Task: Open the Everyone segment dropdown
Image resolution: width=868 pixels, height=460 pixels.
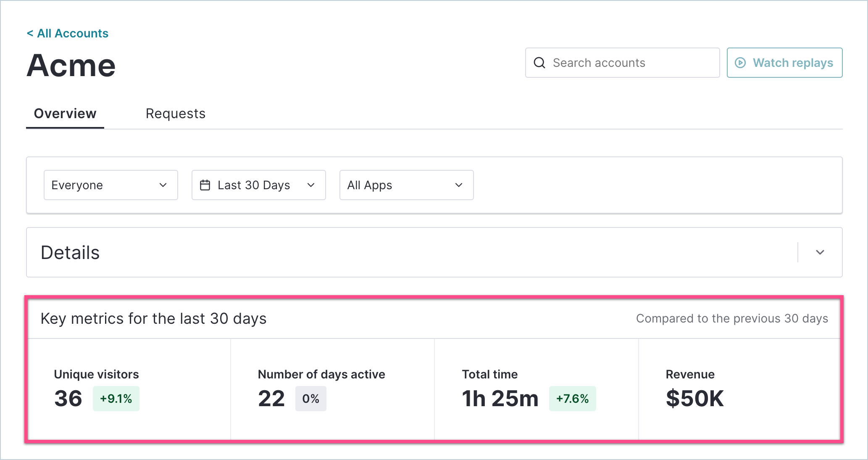Action: point(111,185)
